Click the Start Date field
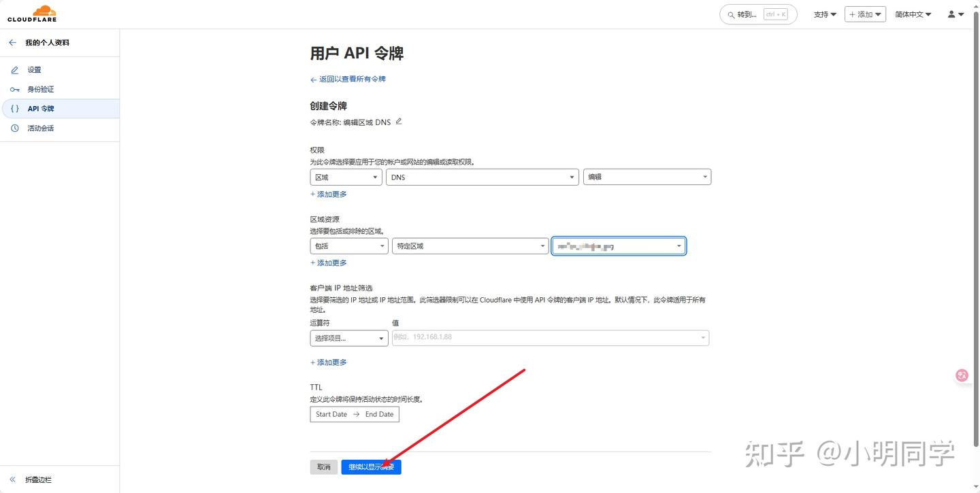The image size is (980, 493). 331,414
